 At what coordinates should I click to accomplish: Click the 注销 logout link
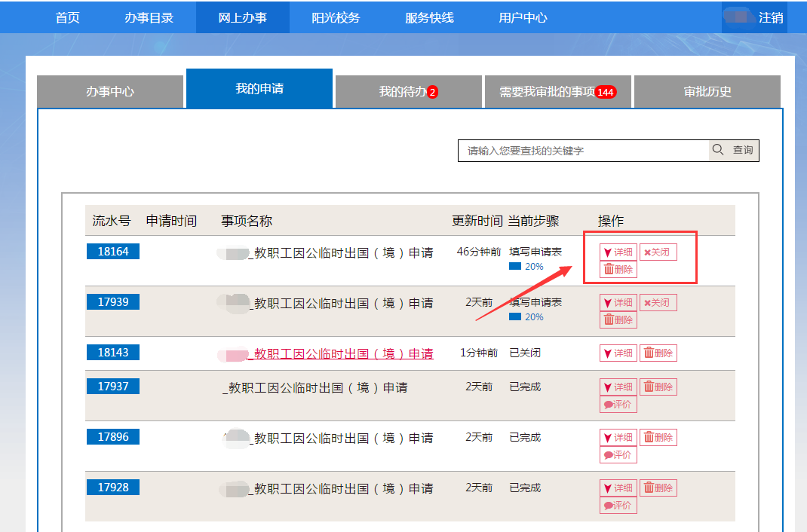[x=770, y=17]
